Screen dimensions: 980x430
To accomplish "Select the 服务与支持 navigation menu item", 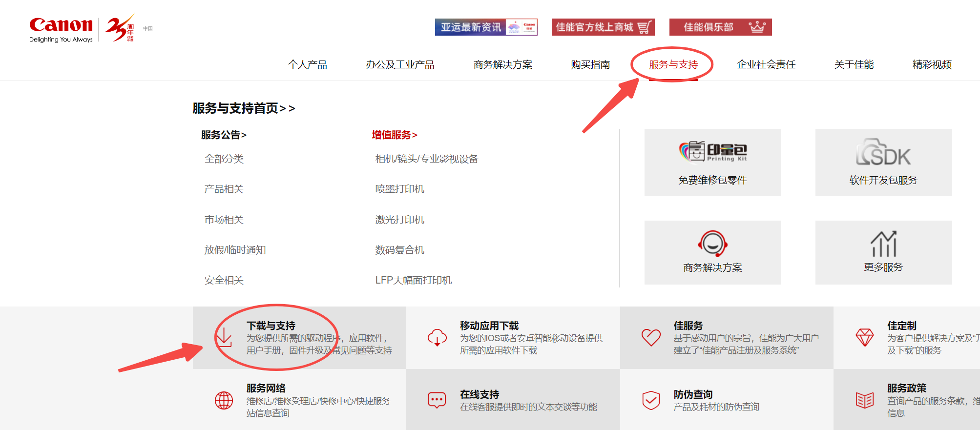I will point(673,64).
